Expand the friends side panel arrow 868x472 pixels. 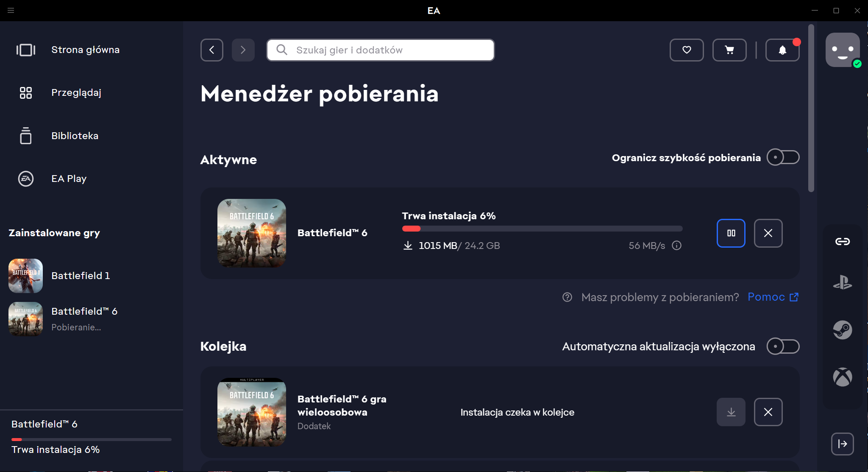pos(843,444)
